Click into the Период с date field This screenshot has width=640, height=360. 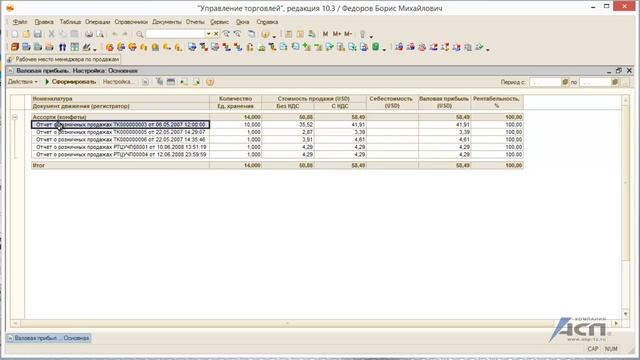[545, 82]
